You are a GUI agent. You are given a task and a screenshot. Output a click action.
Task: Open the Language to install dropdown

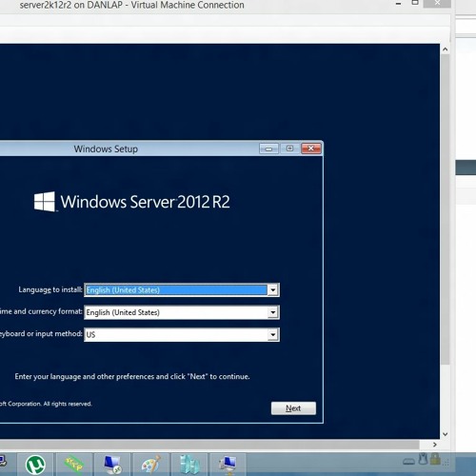182,289
